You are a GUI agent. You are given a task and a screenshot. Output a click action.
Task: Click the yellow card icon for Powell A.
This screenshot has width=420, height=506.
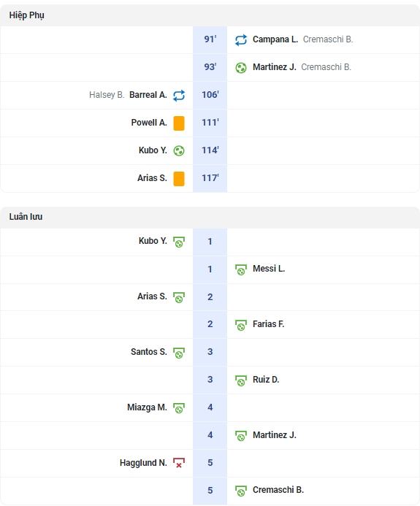179,123
